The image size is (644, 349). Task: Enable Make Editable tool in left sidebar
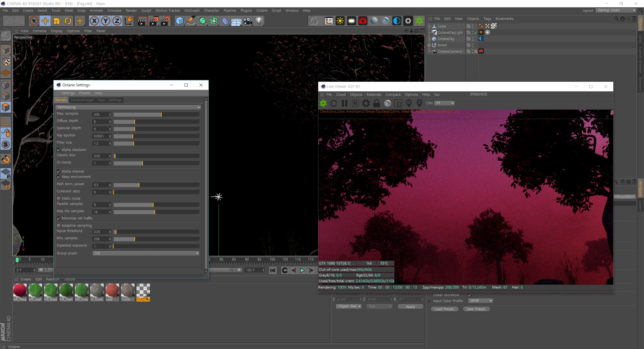tap(6, 36)
